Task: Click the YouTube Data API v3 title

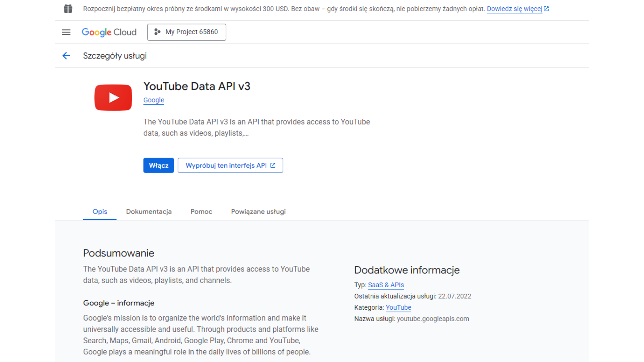Action: 197,86
